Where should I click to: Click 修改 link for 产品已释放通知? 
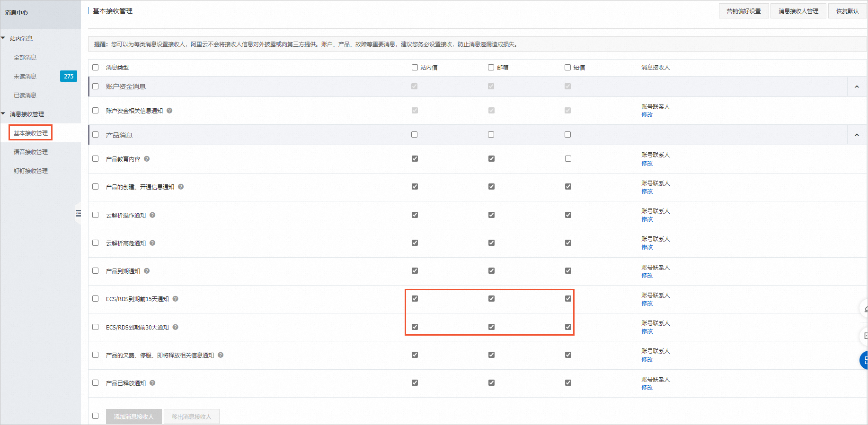tap(647, 388)
